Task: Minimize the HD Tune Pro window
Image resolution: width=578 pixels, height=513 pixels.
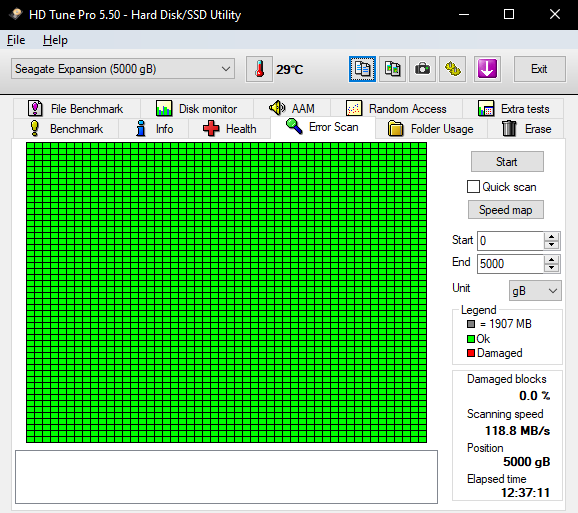Action: 464,15
